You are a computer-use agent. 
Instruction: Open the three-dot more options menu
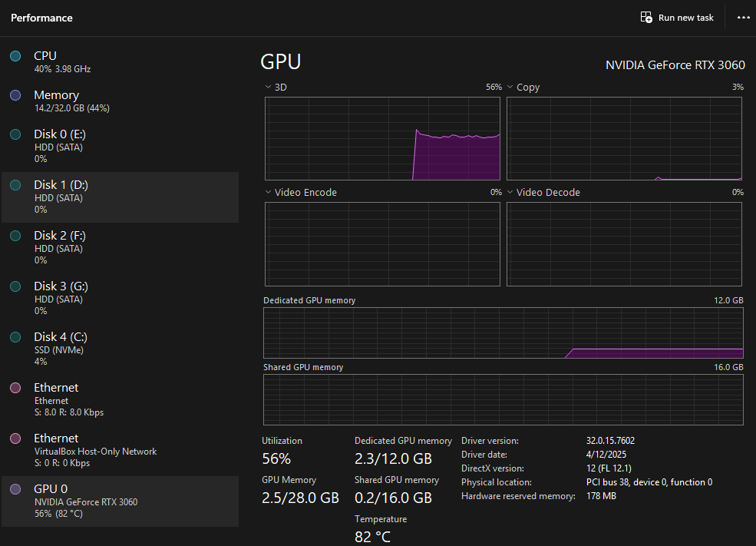744,18
